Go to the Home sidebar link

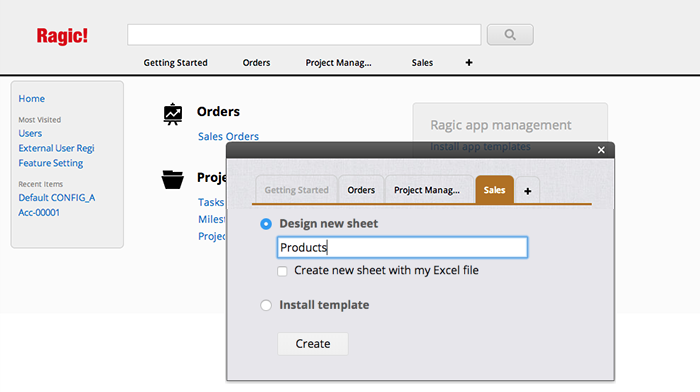pos(31,99)
